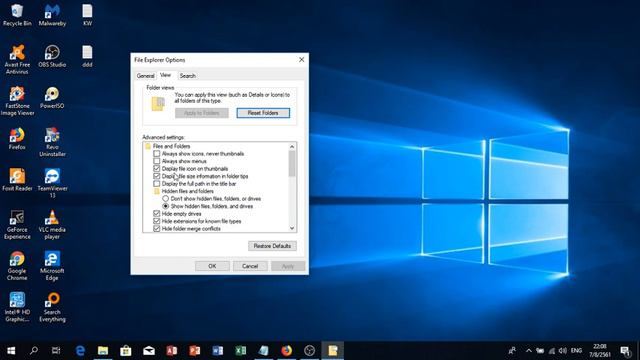Select the KW file on desktop
The width and height of the screenshot is (640, 360).
(x=87, y=15)
